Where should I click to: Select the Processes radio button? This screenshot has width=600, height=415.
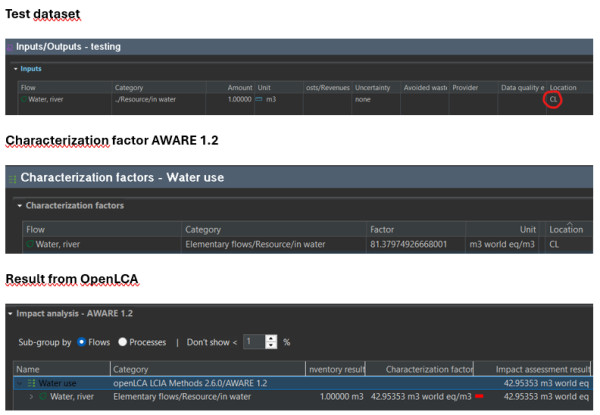[x=122, y=342]
